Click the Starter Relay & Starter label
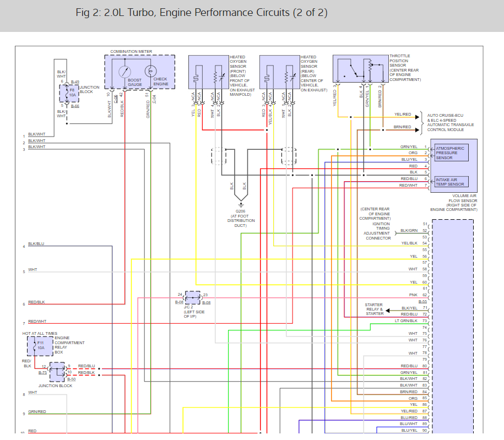Screen dimensions: 504x440 375,309
